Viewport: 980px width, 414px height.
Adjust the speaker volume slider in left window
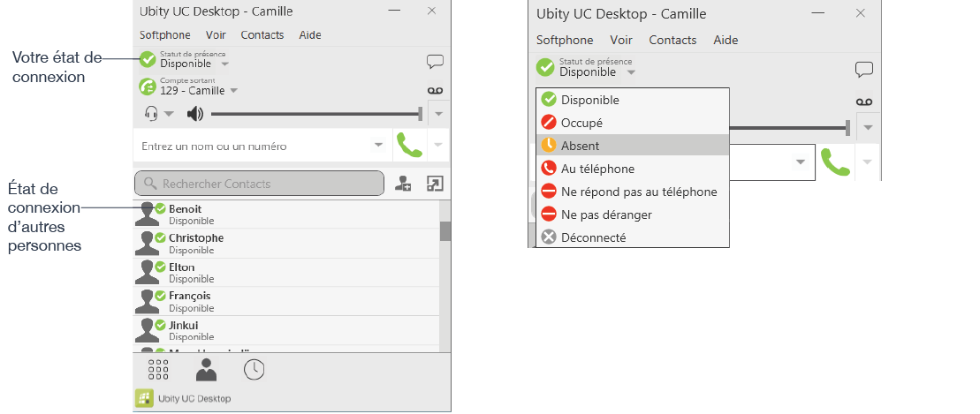[317, 114]
